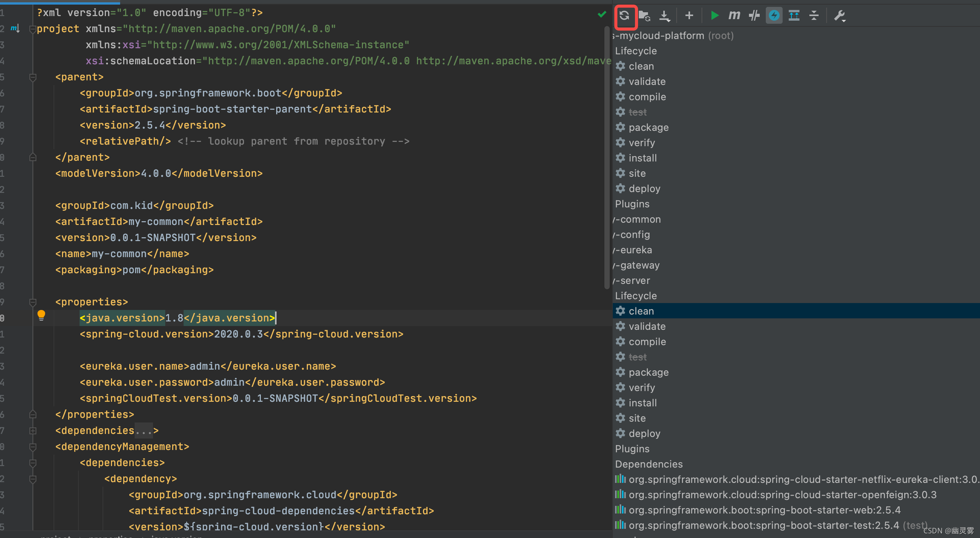Click the Collapse All icon in Maven panel
Image resolution: width=980 pixels, height=538 pixels.
click(814, 16)
